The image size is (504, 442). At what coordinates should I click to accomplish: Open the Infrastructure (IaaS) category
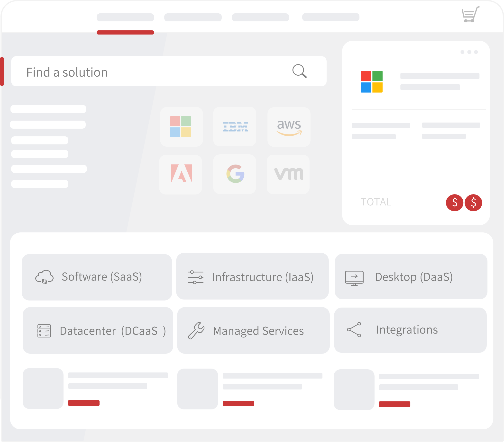tap(252, 276)
